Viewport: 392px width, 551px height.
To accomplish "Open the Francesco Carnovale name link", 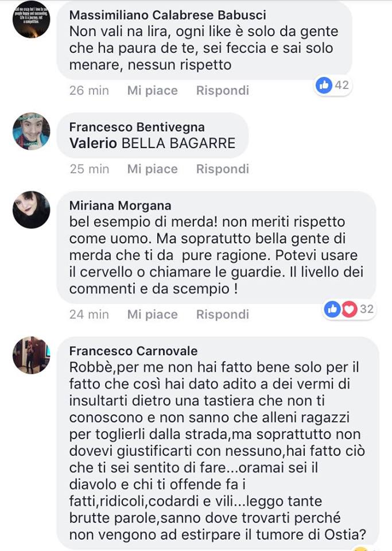I will pos(134,351).
